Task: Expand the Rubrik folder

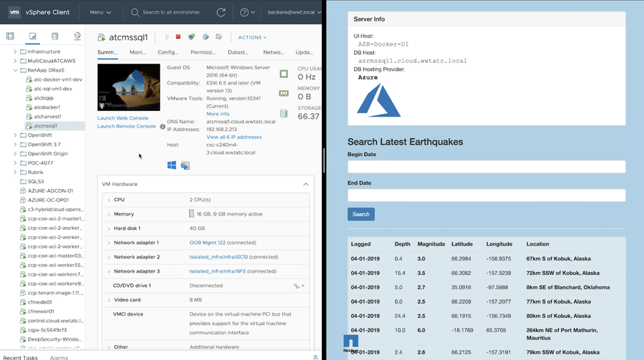Action: click(15, 172)
